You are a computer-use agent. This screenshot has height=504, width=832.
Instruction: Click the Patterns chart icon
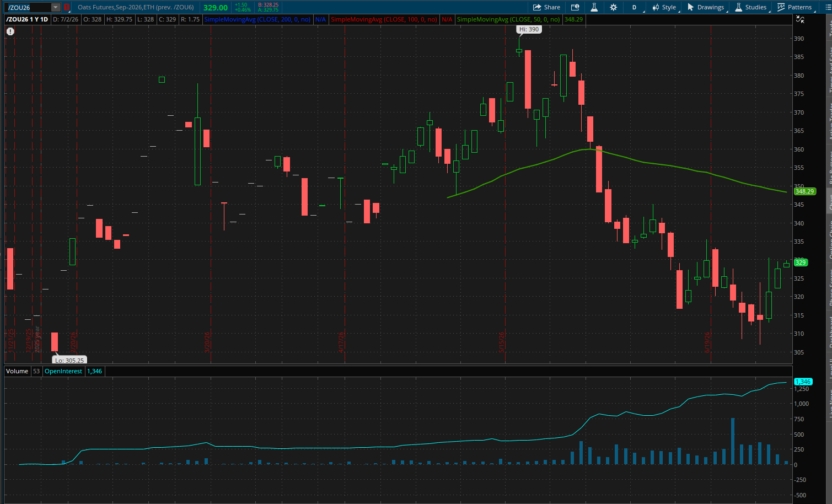click(x=781, y=7)
